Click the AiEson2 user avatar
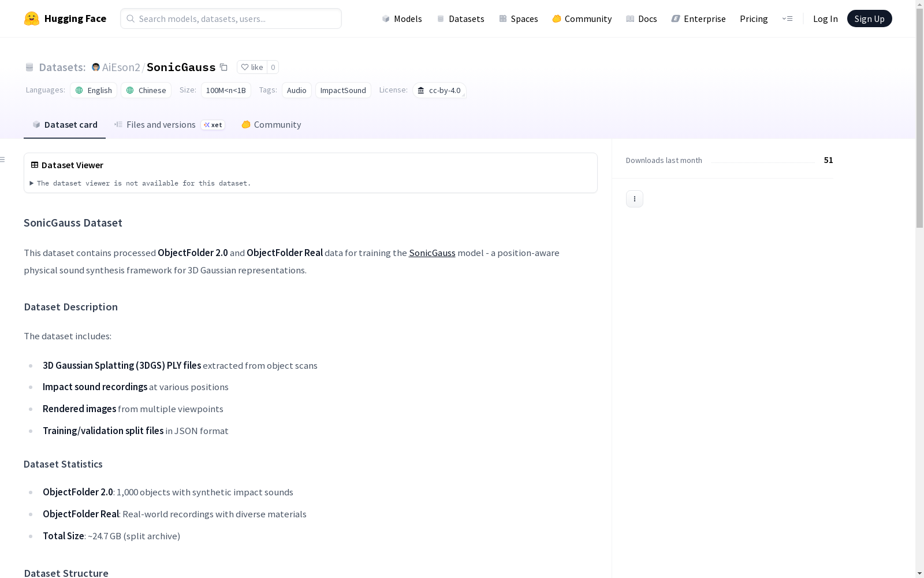 [96, 67]
